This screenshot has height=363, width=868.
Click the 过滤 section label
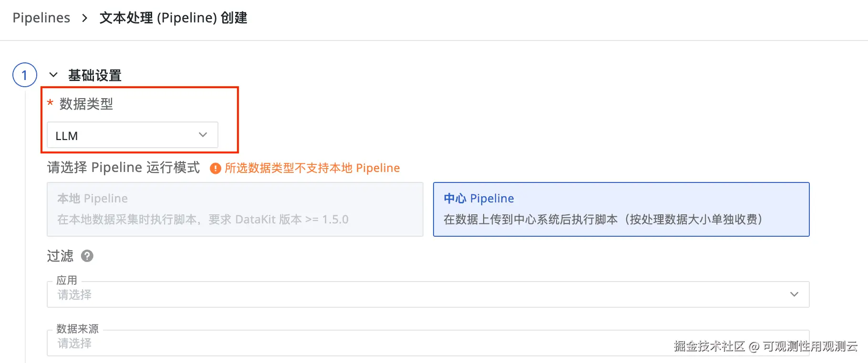pos(60,256)
